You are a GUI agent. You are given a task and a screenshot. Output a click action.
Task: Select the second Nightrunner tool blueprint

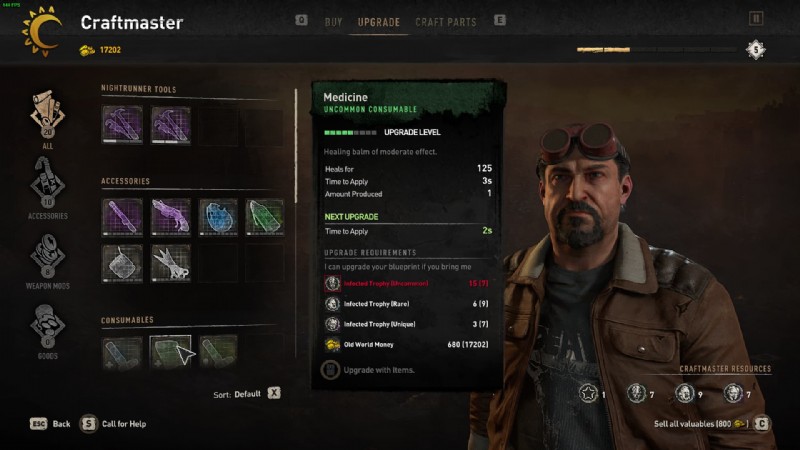[x=170, y=124]
